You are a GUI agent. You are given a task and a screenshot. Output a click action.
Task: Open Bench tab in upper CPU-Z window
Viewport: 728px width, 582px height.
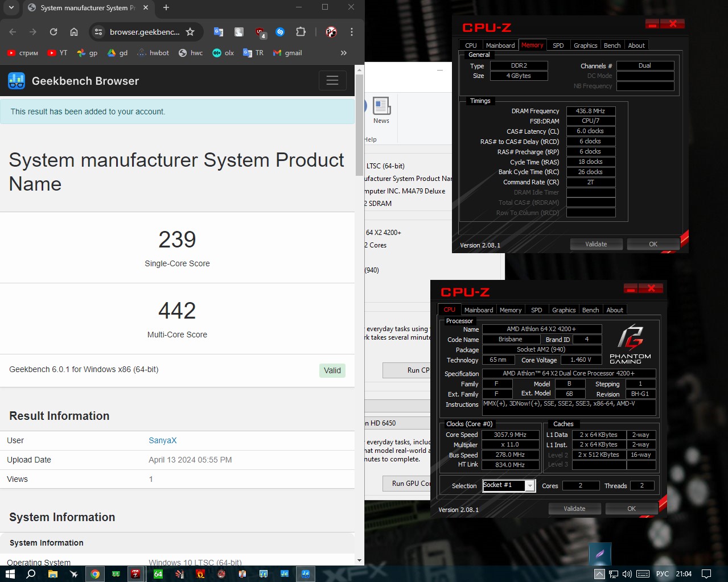click(612, 46)
